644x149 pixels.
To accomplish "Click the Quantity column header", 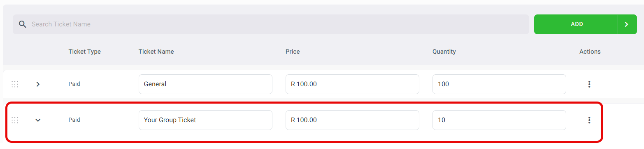I will tap(444, 52).
